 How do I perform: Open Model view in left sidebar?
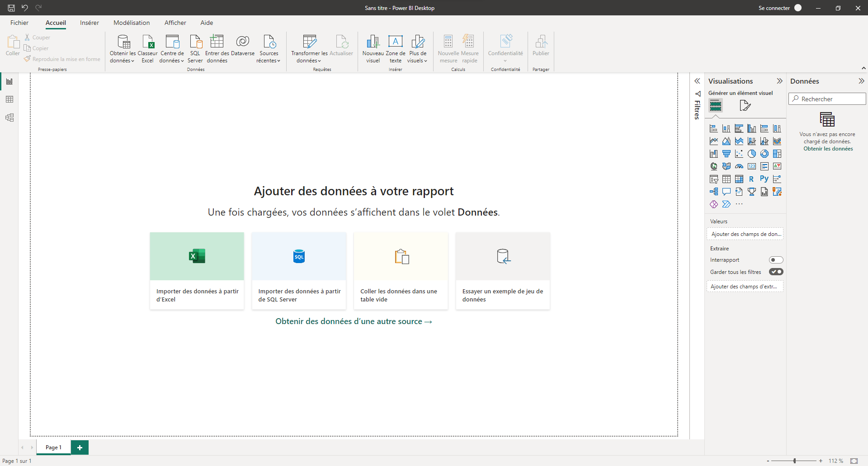(9, 118)
